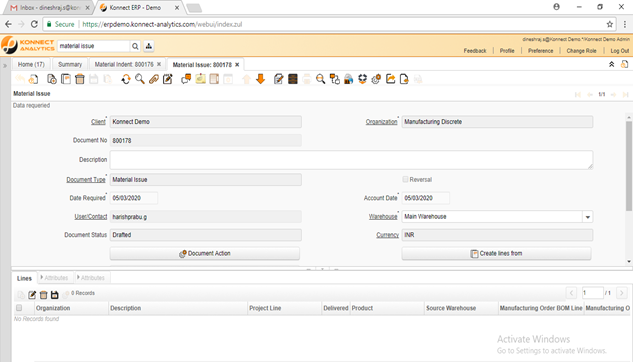Click the Lines page number field

(592, 293)
